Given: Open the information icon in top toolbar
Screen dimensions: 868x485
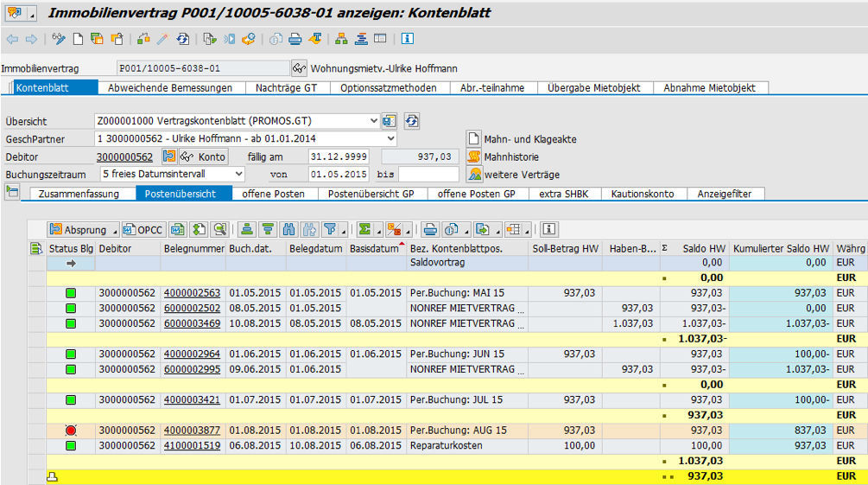Looking at the screenshot, I should (x=408, y=39).
